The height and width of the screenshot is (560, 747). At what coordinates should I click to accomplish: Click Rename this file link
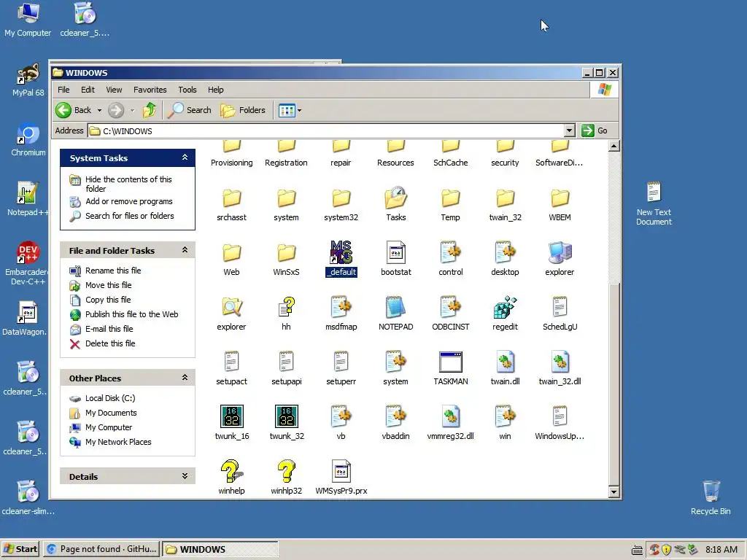point(113,271)
